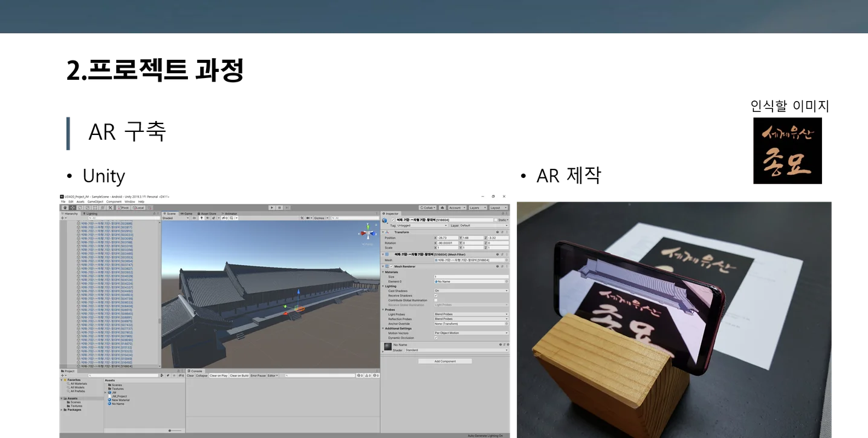
Task: Toggle the Static checkbox
Action: [495, 220]
